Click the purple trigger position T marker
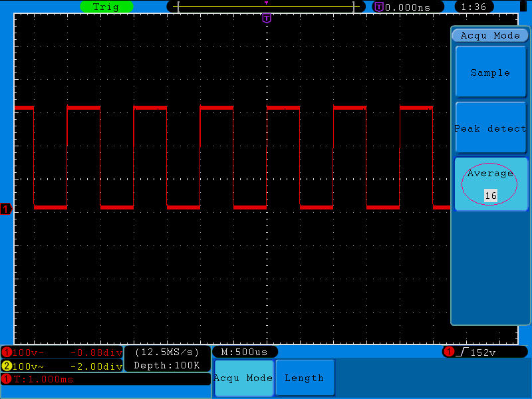The image size is (532, 399). pos(267,19)
